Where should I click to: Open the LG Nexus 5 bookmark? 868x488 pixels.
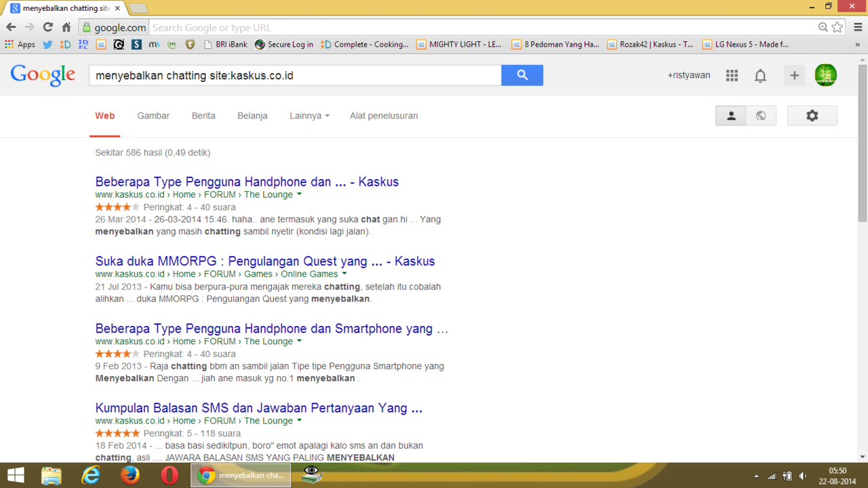(745, 44)
